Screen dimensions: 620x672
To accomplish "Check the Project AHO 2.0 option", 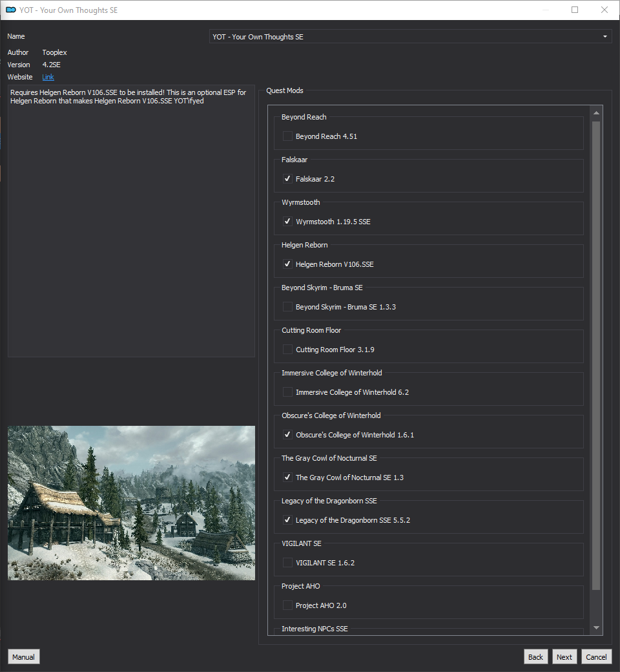I will [287, 605].
